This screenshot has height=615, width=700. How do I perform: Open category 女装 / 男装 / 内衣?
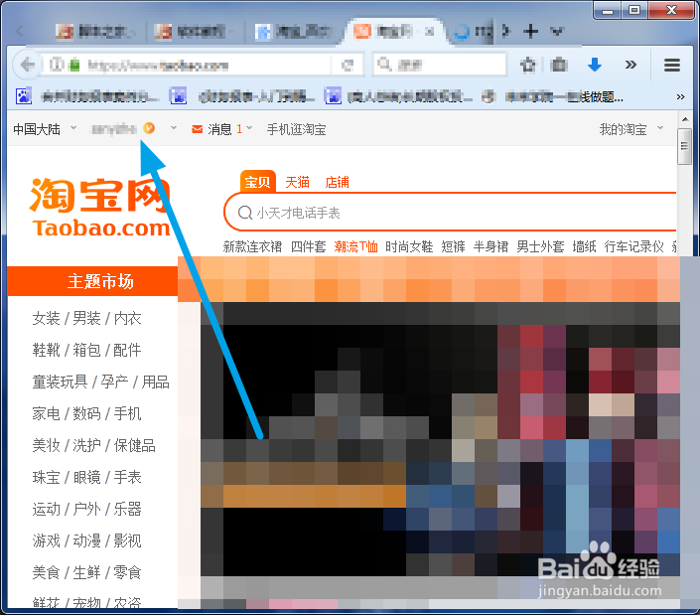point(86,319)
